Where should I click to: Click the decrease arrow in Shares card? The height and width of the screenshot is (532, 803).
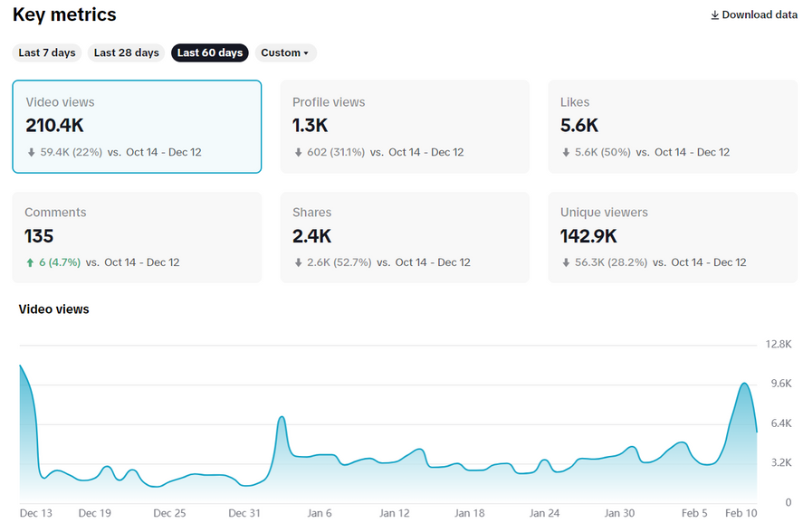298,262
